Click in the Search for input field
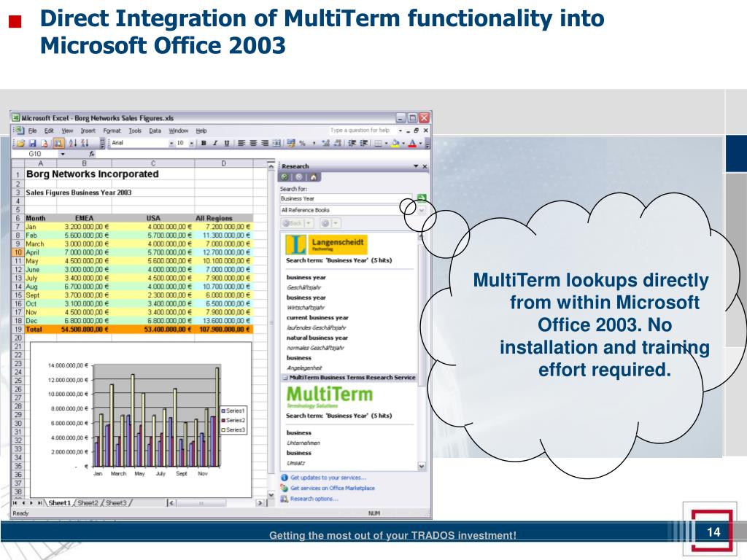This screenshot has width=747, height=560. point(346,198)
